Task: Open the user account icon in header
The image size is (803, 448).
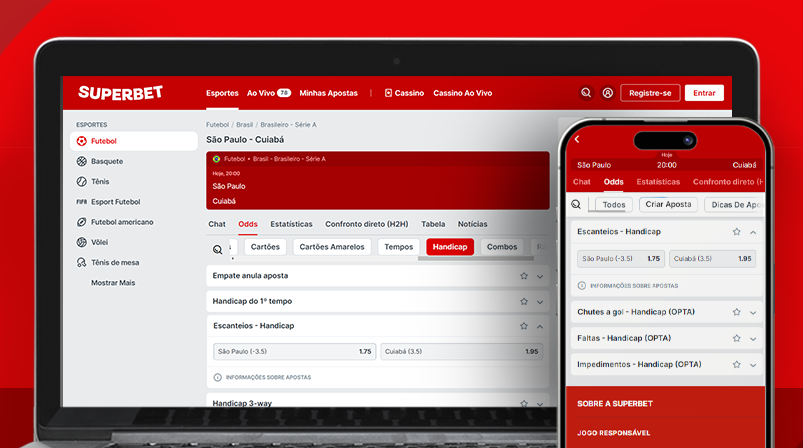Action: [607, 93]
